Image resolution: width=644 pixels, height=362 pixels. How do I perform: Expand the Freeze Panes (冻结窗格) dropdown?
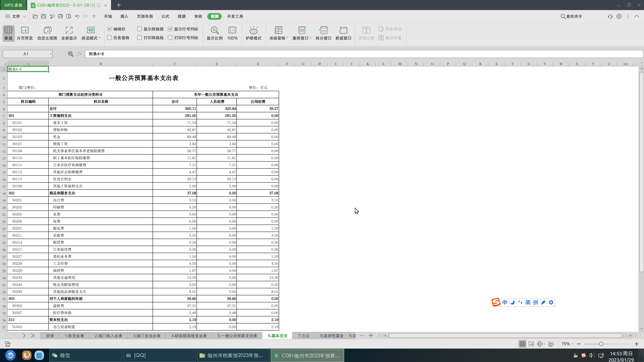(x=287, y=38)
